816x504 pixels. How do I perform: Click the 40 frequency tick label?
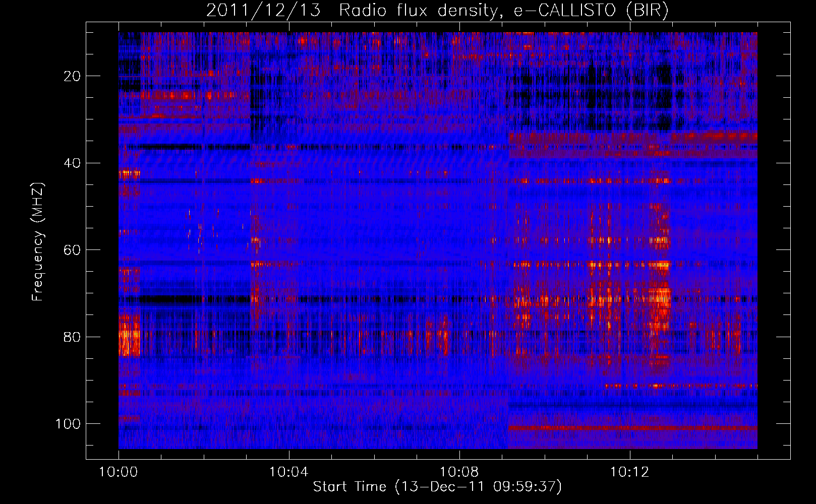point(73,163)
